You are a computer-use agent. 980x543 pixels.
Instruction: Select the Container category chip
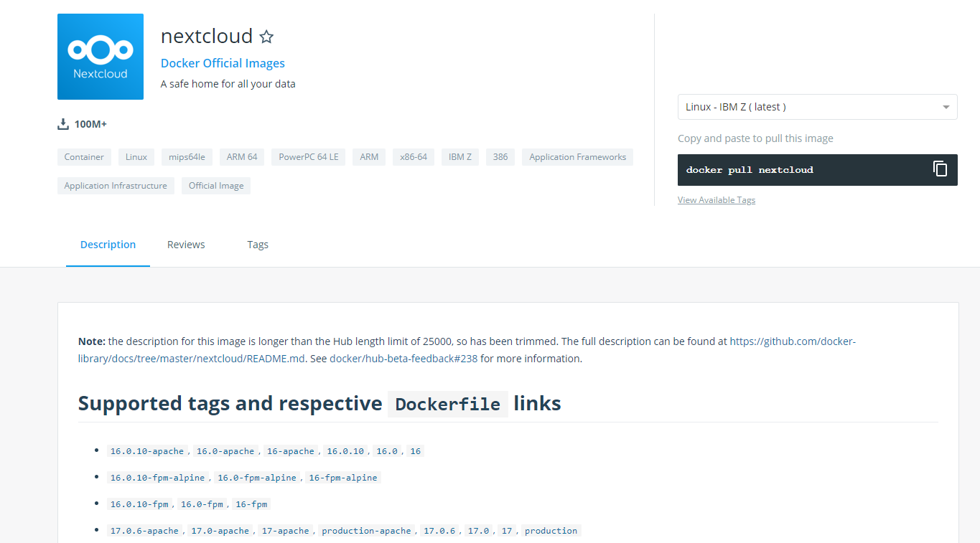point(84,157)
